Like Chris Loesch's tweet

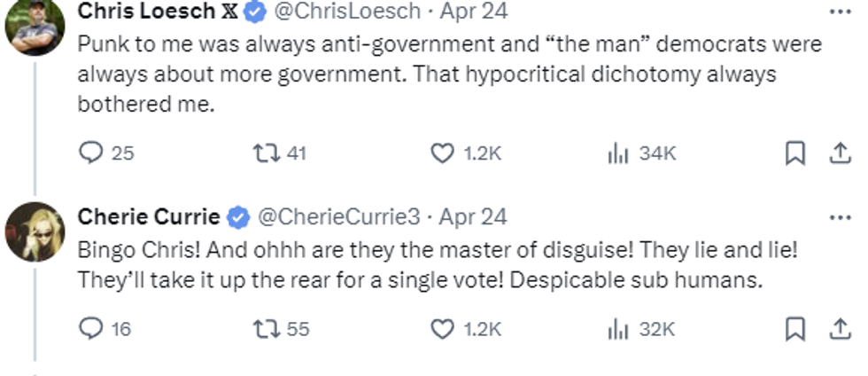pyautogui.click(x=442, y=153)
